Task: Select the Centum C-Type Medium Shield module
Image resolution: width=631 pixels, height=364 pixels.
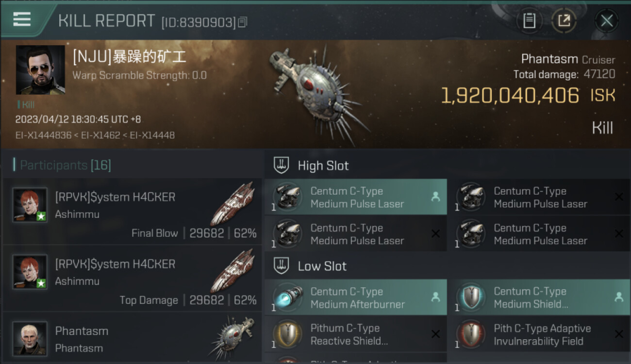Action: click(539, 298)
